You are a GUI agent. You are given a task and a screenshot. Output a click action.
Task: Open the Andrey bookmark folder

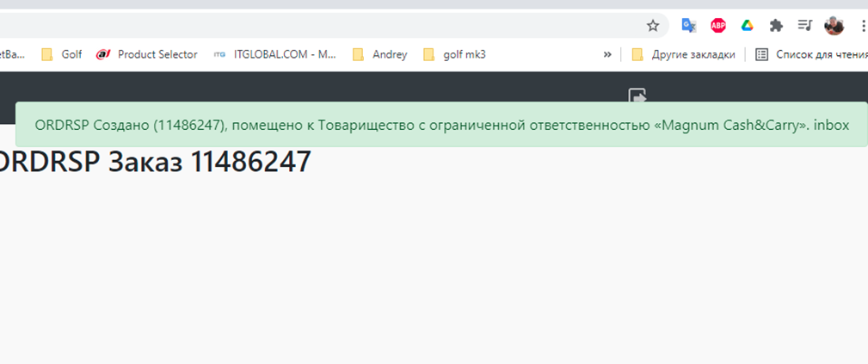tap(379, 54)
